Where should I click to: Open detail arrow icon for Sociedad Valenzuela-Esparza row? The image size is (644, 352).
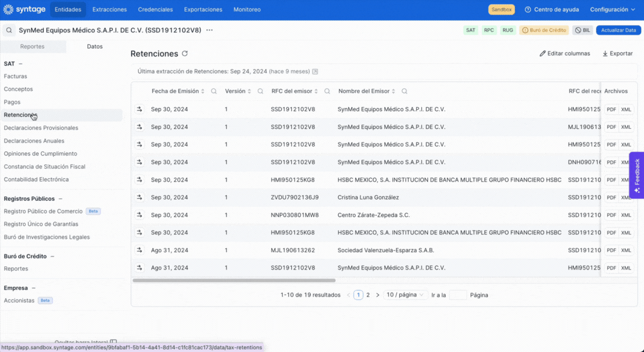(139, 250)
